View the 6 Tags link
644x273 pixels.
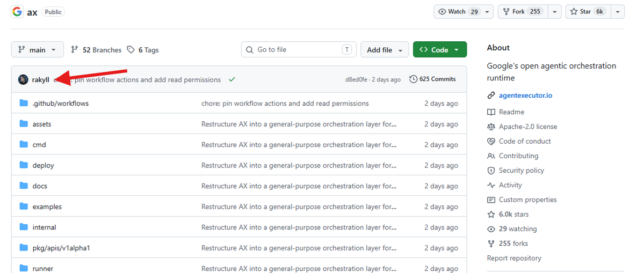(142, 50)
